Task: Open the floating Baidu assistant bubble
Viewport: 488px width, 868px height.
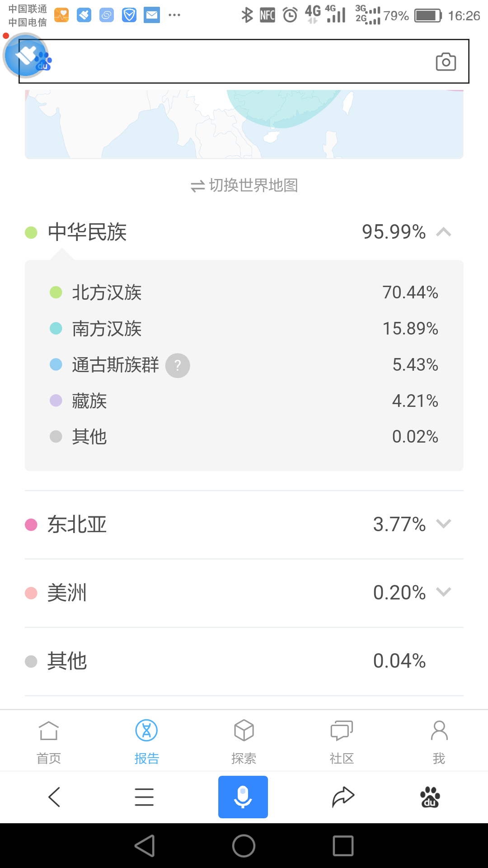Action: 27,56
